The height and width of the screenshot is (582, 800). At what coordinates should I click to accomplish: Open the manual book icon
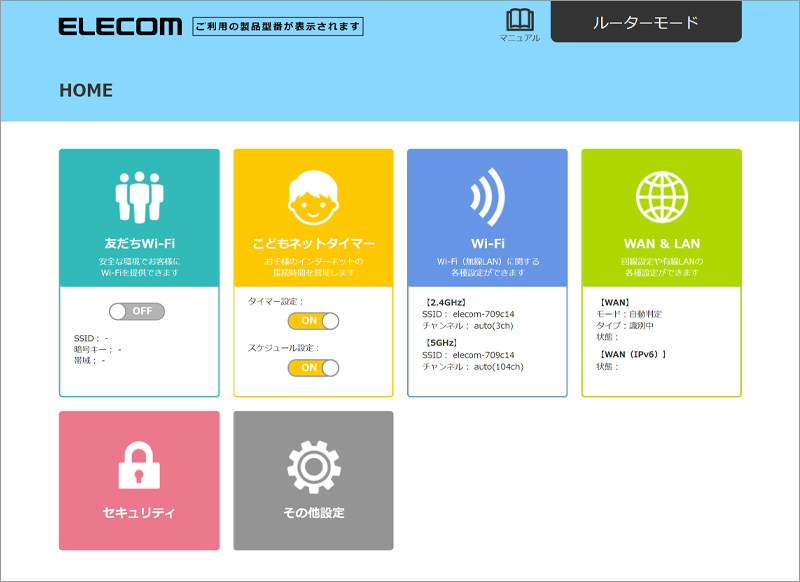click(x=519, y=21)
